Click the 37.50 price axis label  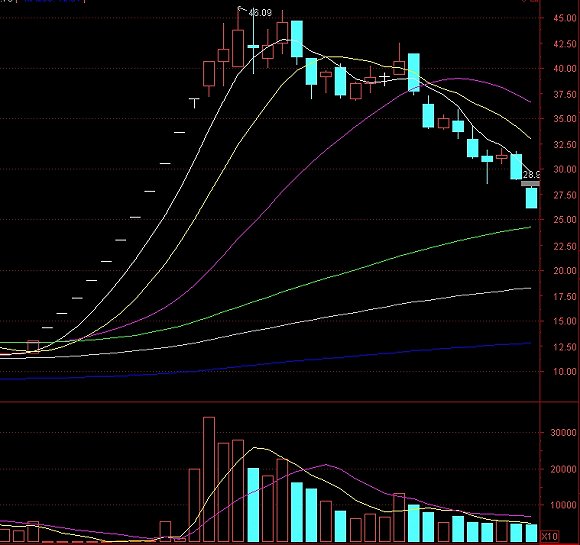tap(565, 94)
